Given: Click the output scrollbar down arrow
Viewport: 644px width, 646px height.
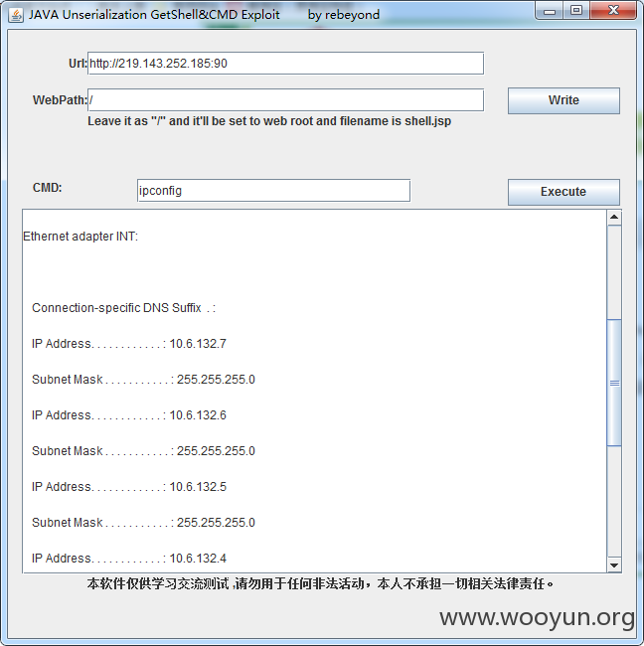Looking at the screenshot, I should click(x=614, y=565).
